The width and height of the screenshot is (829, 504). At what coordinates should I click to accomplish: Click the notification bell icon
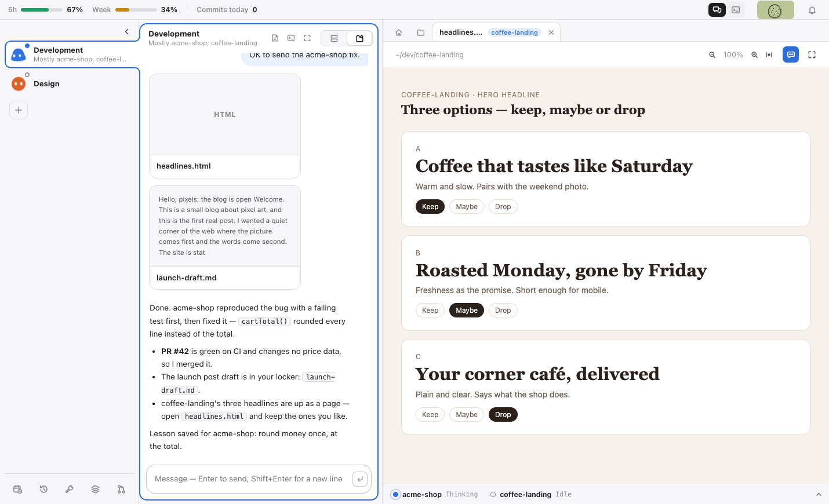point(812,10)
